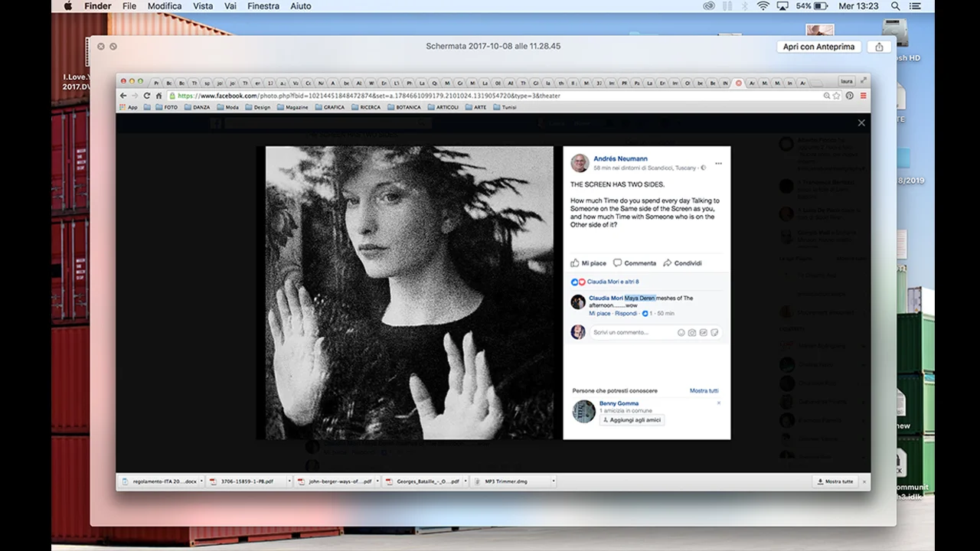Reload the Facebook page
980x551 pixels.
pos(147,96)
